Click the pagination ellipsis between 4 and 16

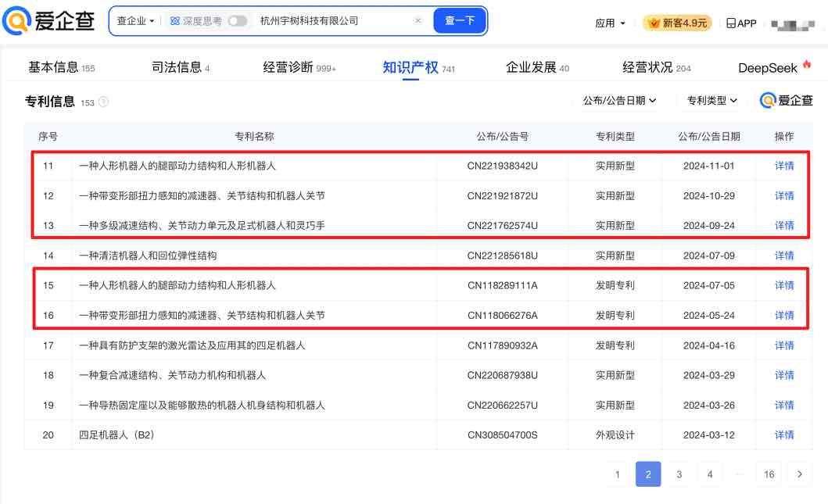point(740,474)
